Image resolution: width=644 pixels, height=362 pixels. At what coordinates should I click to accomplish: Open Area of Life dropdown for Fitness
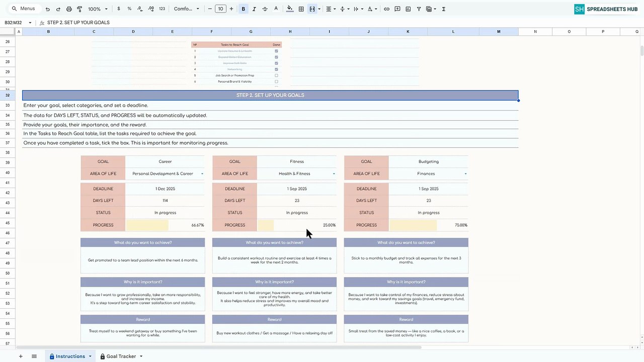334,174
